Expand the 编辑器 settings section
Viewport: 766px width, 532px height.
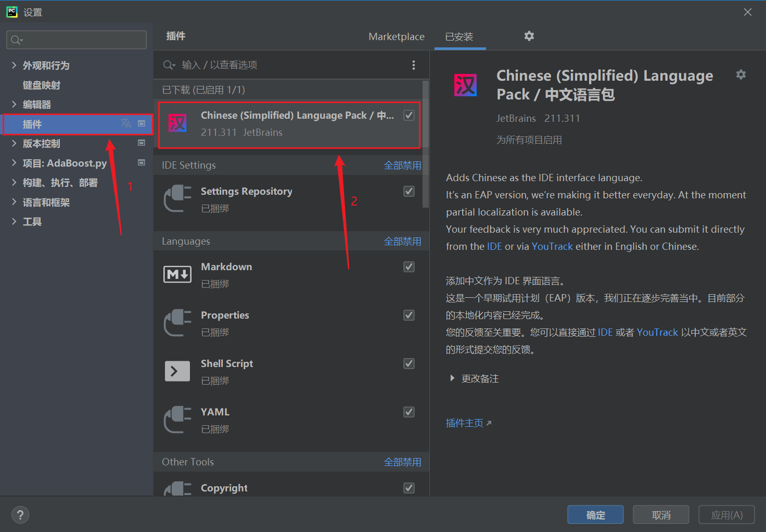(x=14, y=104)
